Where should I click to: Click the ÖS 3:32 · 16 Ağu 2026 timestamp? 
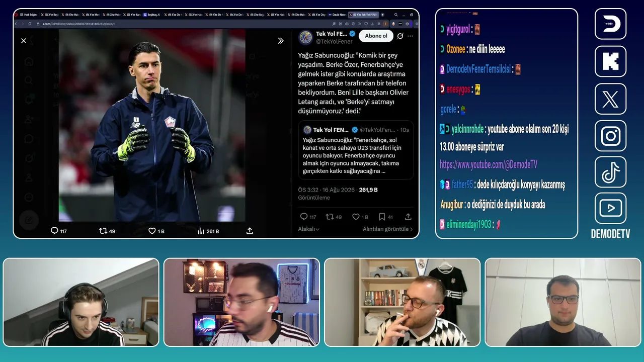click(x=327, y=190)
